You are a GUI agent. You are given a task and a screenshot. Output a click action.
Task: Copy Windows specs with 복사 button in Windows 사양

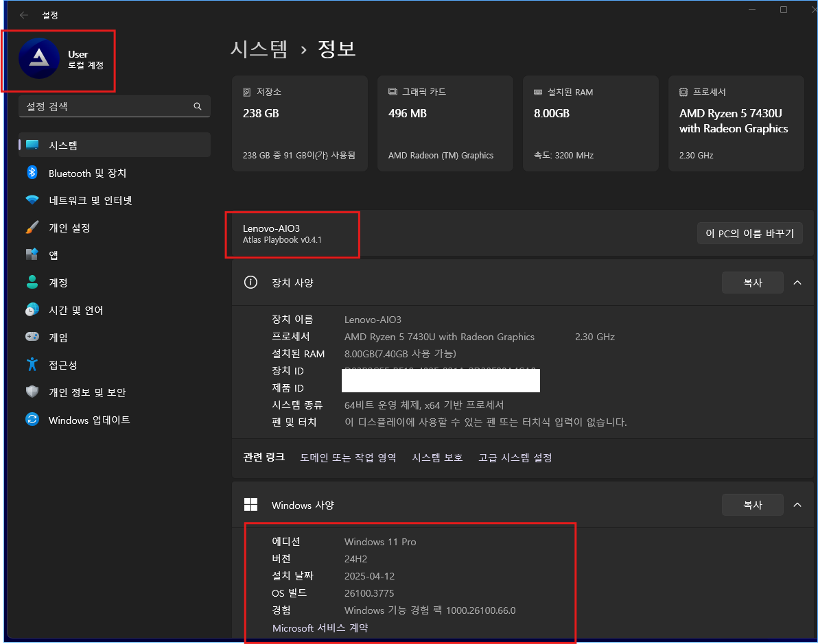click(x=752, y=505)
